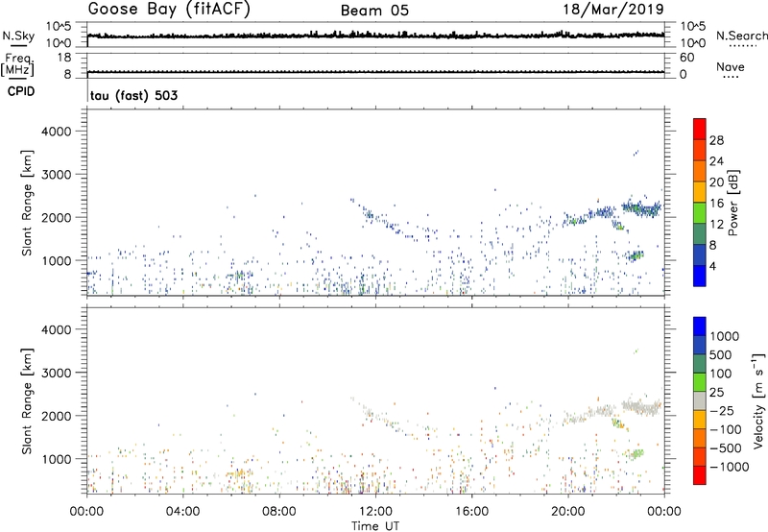Viewport: 768px width, 532px height.
Task: Click the 'CPID' row label
Action: [21, 91]
